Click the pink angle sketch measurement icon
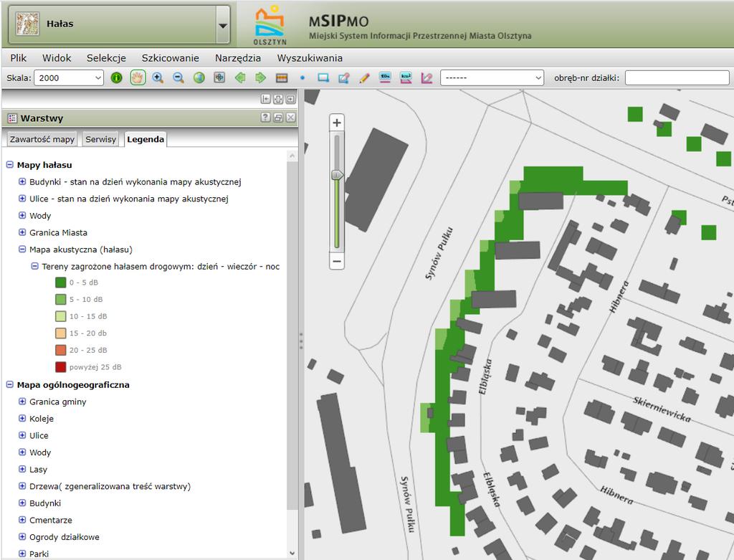Image resolution: width=734 pixels, height=560 pixels. 426,77
